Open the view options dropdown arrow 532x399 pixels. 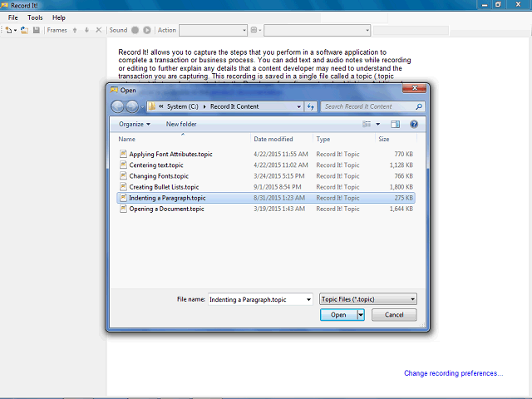(x=378, y=124)
